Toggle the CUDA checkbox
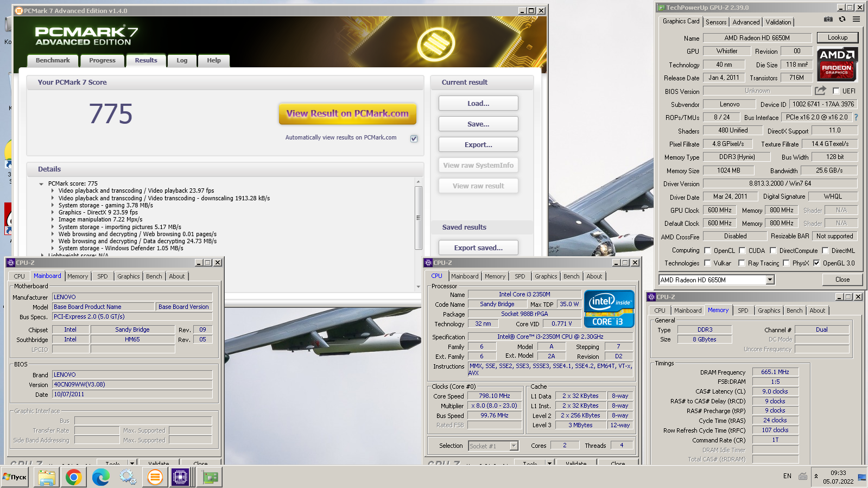 (x=742, y=250)
